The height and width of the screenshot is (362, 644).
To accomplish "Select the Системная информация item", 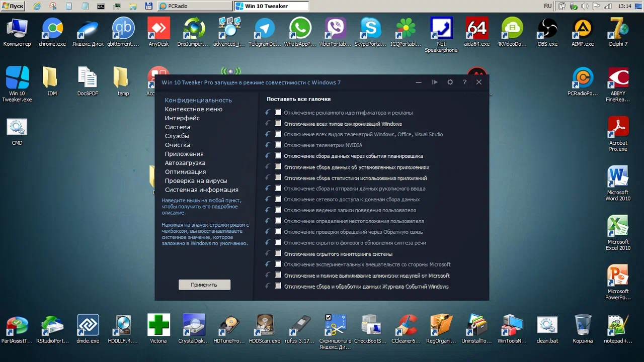I will tap(201, 190).
